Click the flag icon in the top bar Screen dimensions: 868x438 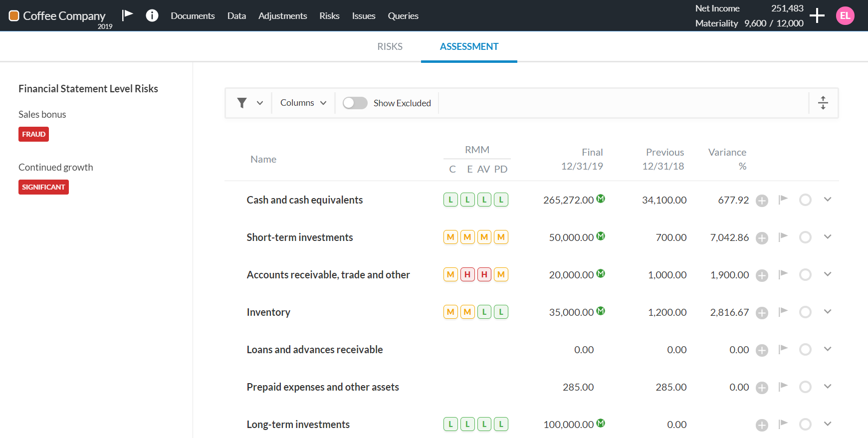128,15
